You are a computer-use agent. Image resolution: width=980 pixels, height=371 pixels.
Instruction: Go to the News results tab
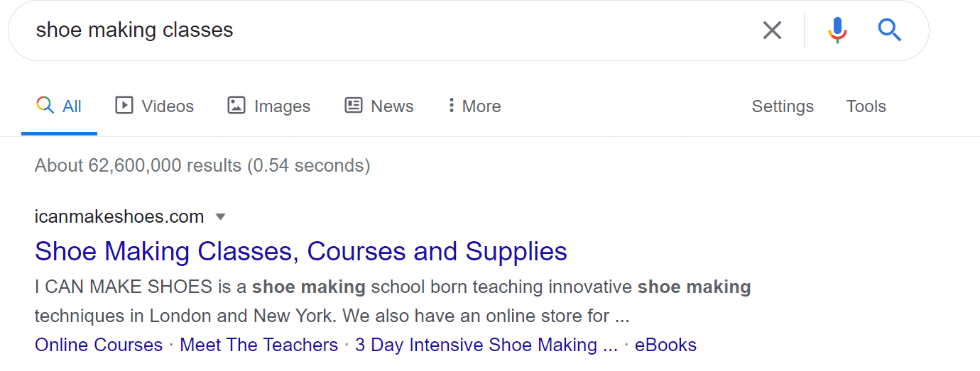coord(379,106)
